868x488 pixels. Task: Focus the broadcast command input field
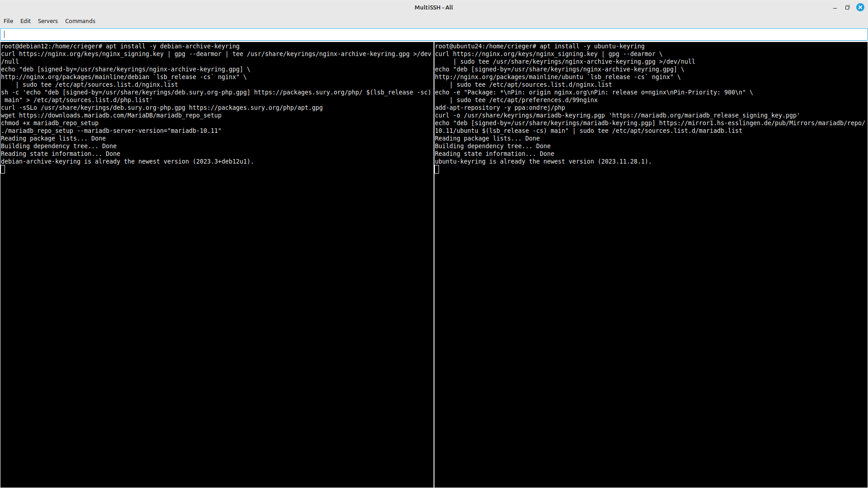[434, 34]
